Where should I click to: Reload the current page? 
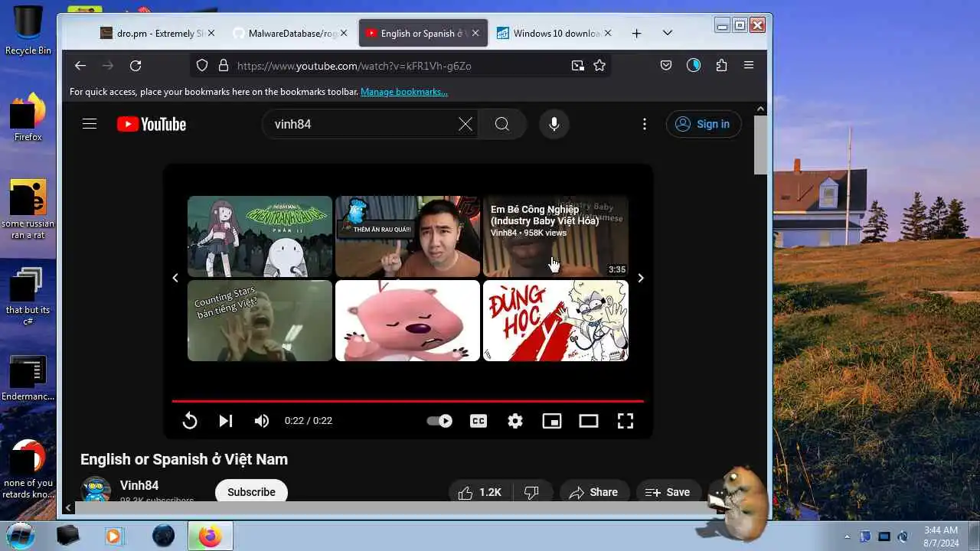tap(136, 66)
